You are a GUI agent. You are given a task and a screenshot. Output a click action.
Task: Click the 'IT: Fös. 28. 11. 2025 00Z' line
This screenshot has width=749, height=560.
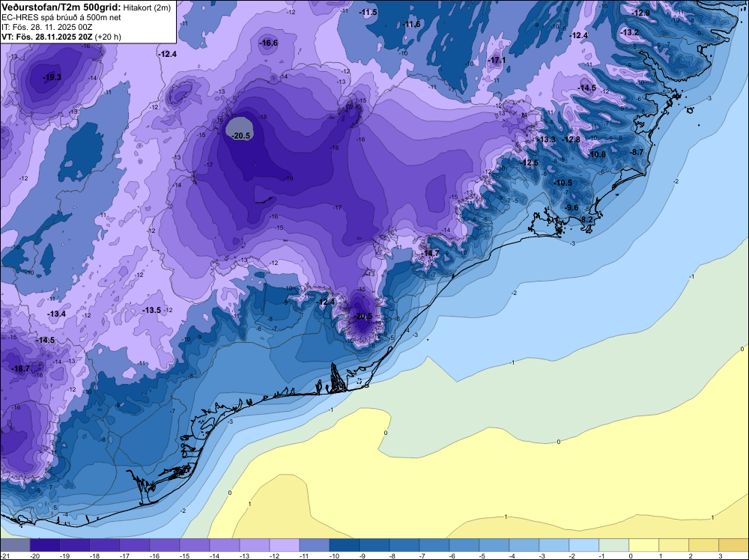click(x=46, y=27)
